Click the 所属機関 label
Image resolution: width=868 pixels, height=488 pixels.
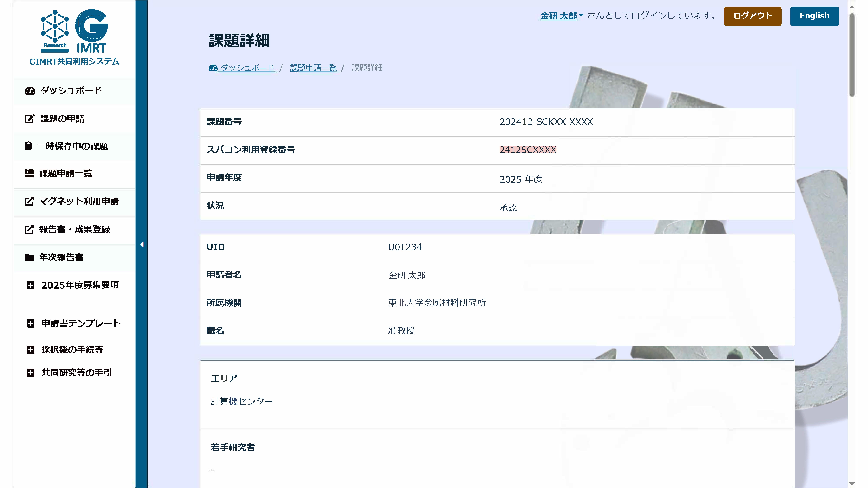coord(224,303)
